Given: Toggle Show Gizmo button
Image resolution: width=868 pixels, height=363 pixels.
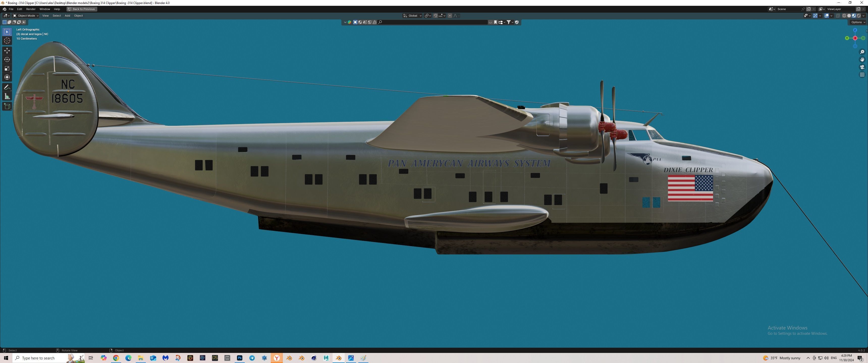Looking at the screenshot, I should click(x=816, y=15).
